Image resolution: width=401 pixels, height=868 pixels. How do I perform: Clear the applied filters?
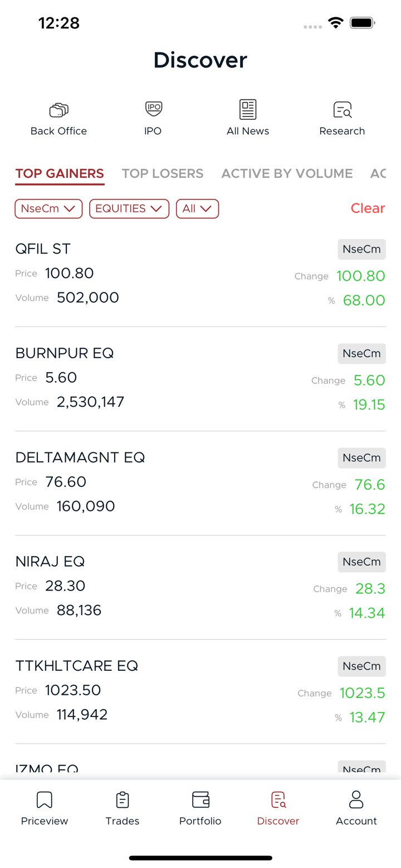pyautogui.click(x=368, y=208)
